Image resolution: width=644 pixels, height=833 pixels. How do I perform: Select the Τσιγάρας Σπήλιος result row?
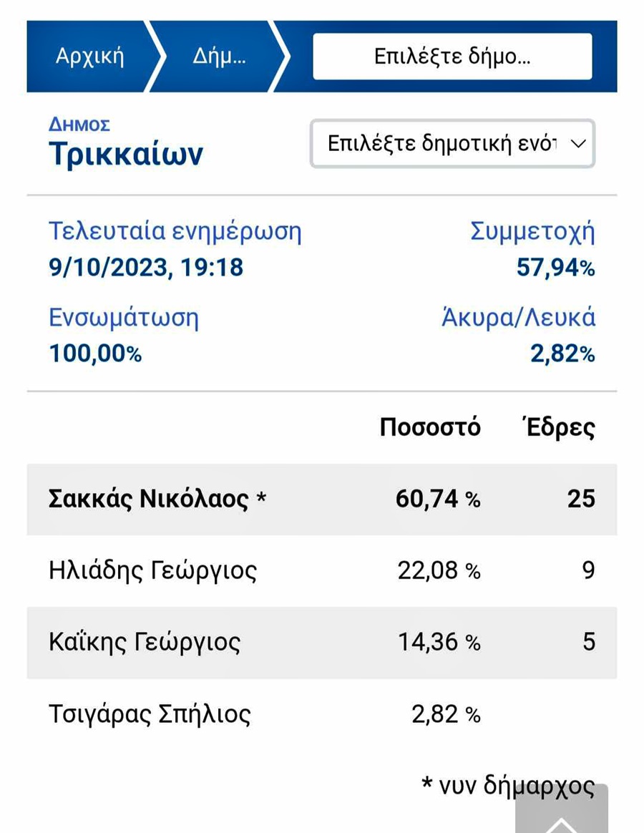(322, 714)
